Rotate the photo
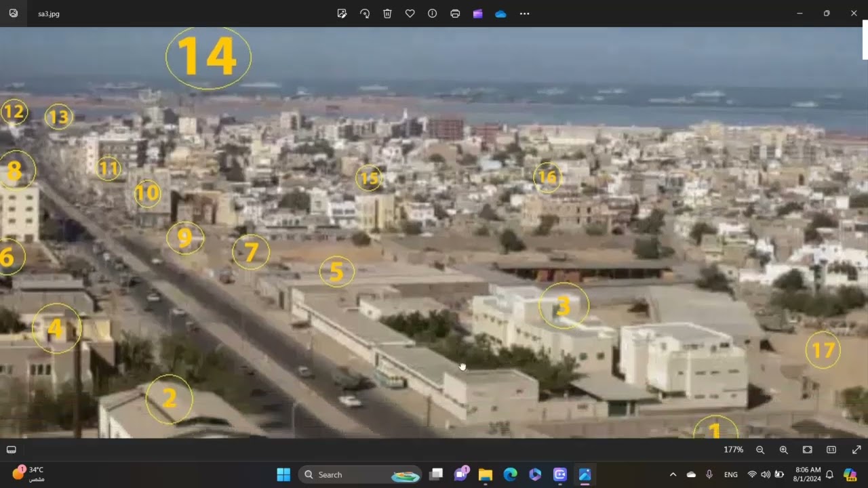Screen dimensions: 868x488 click(365, 14)
